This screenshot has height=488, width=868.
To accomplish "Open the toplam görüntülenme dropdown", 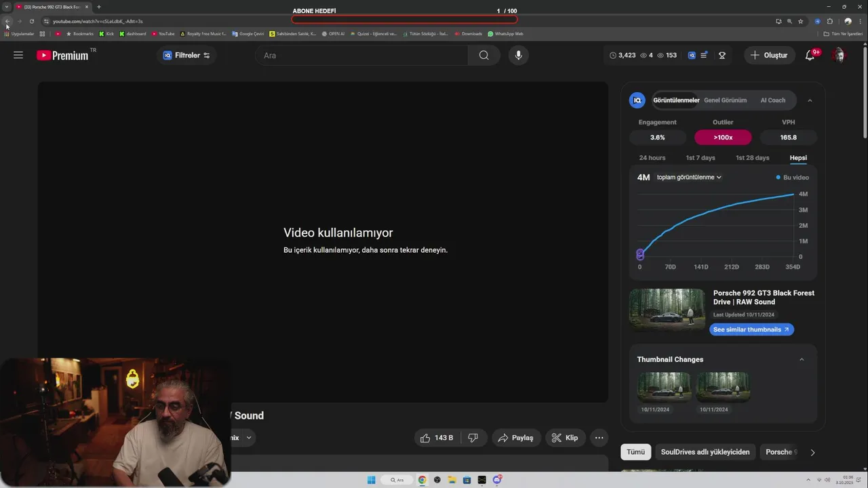I will 689,178.
